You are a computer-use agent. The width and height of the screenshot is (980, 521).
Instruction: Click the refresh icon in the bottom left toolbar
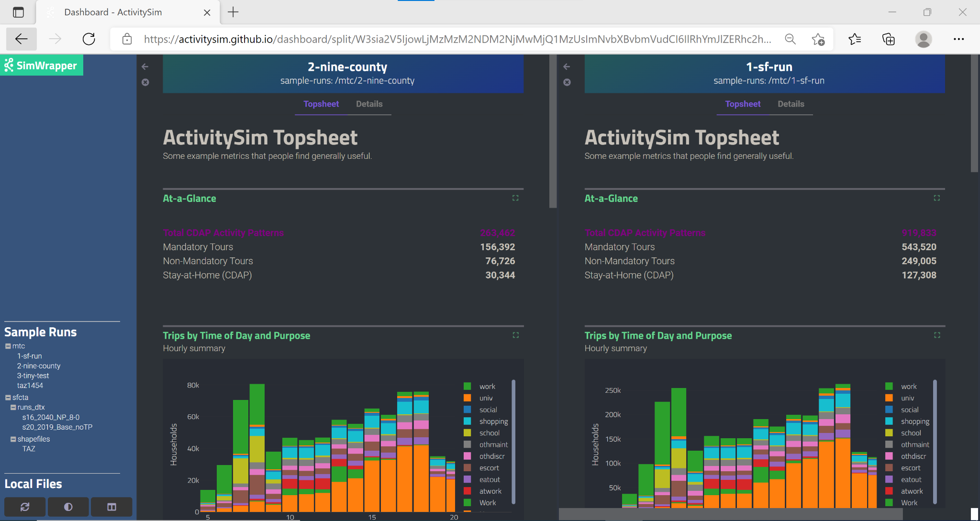[x=24, y=507]
